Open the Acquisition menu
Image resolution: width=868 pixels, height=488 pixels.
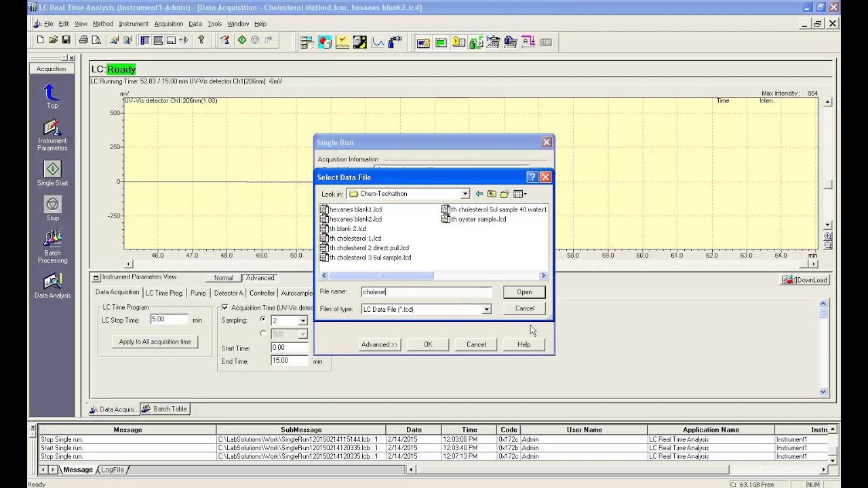coord(169,24)
